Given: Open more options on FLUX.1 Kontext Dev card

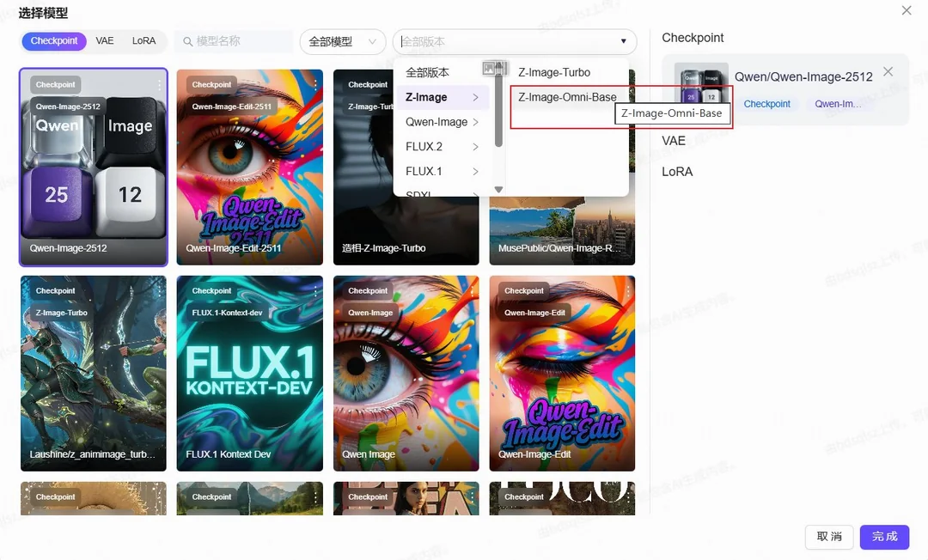Looking at the screenshot, I should tap(315, 291).
